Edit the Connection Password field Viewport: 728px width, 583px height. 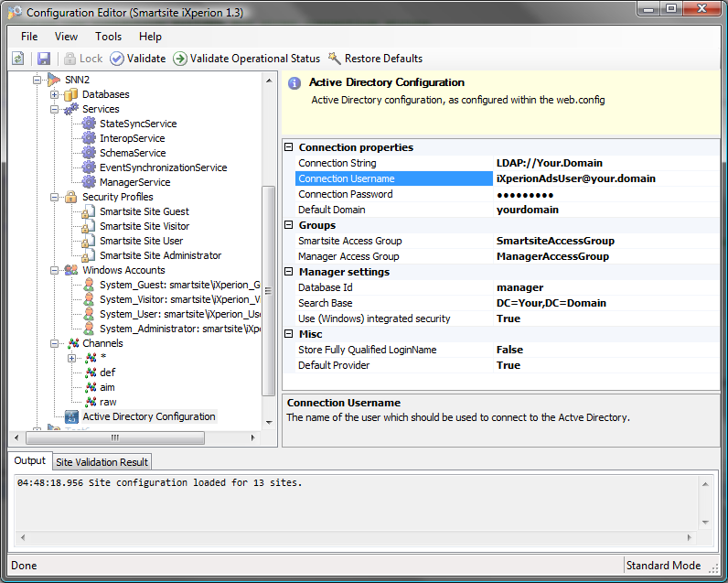(605, 194)
